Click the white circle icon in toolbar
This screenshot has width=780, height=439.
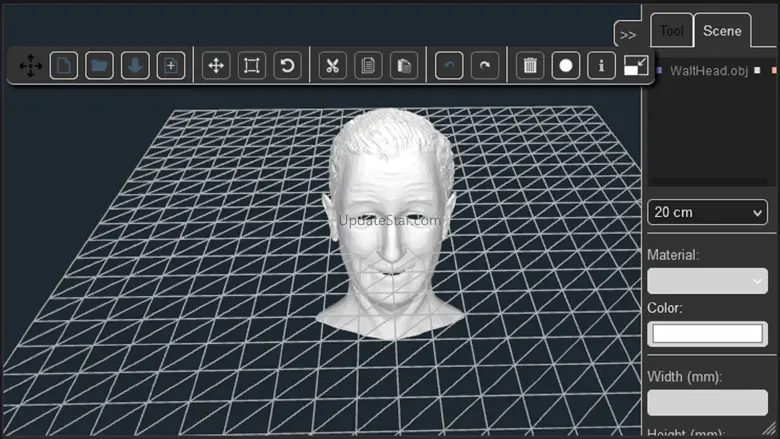(566, 66)
